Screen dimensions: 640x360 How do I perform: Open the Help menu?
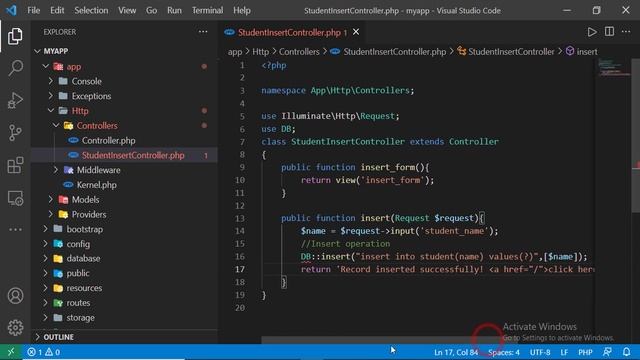click(242, 10)
